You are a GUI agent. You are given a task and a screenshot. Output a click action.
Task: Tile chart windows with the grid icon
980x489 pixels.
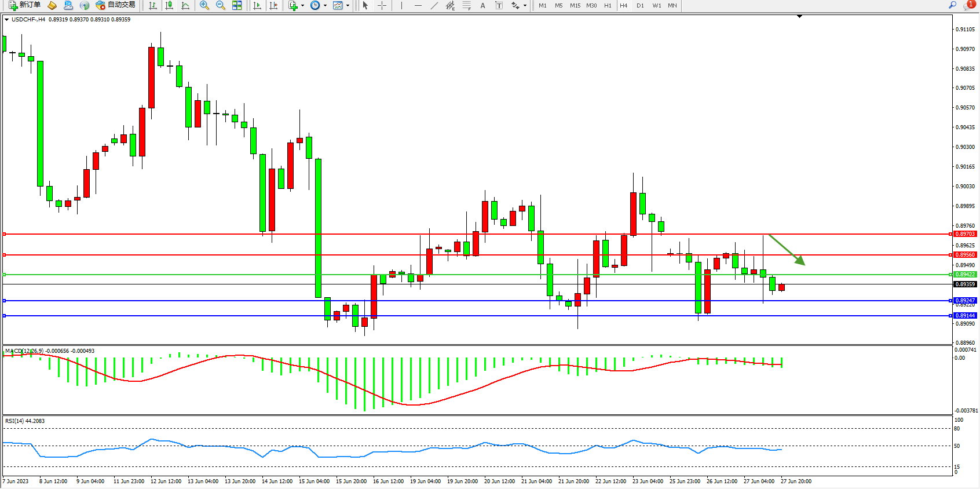click(237, 6)
